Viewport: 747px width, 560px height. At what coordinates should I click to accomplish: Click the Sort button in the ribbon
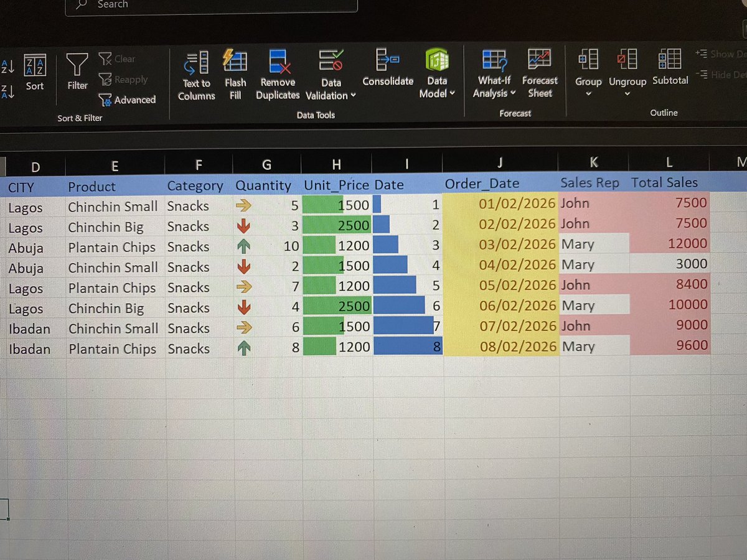click(35, 73)
